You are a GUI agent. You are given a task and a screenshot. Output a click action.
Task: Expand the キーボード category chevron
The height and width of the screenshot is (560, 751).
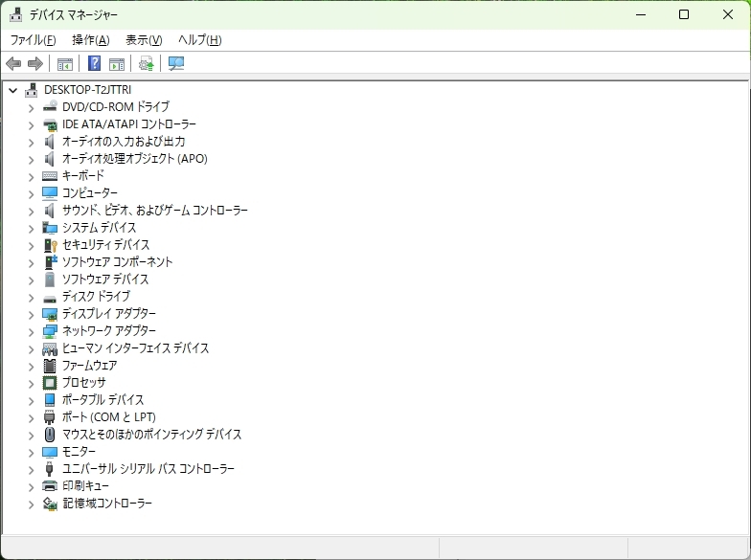point(31,177)
